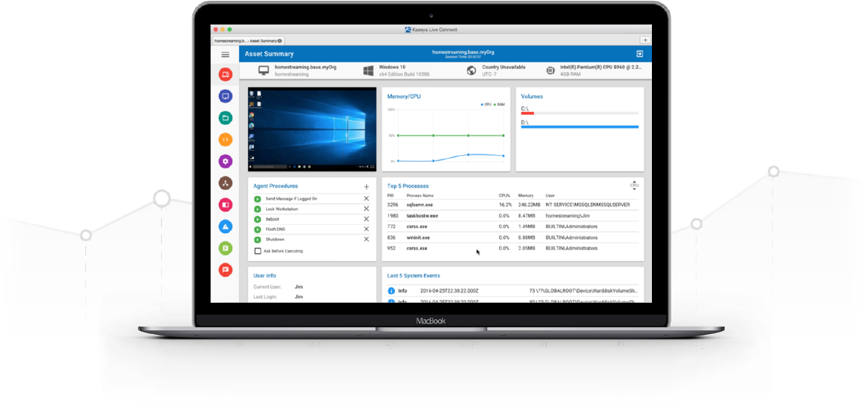Screen dimensions: 868x409
Task: Open the purple gear settings sidebar icon
Action: click(225, 162)
